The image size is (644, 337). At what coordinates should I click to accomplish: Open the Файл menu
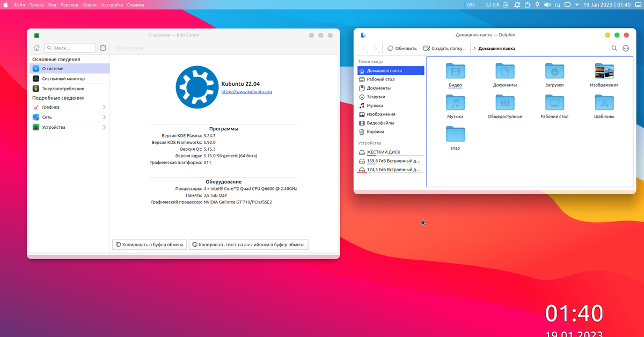pos(19,5)
